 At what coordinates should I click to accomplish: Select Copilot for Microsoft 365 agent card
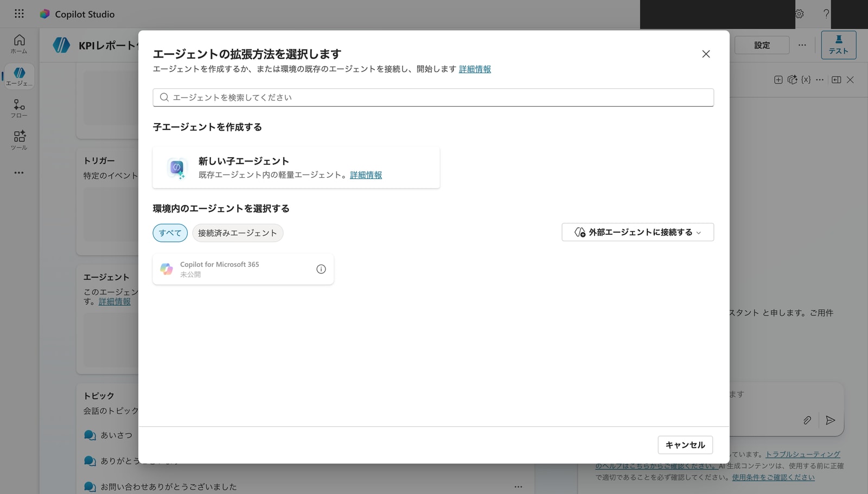tap(243, 269)
